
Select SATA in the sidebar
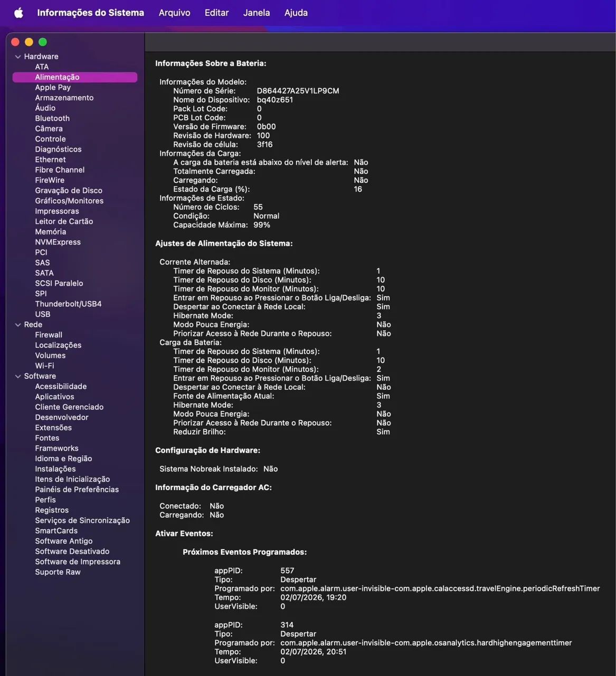(x=44, y=273)
